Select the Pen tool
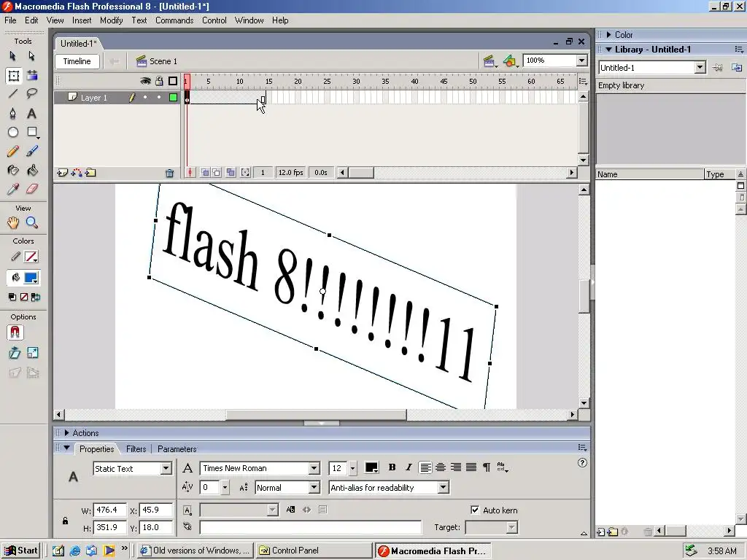The width and height of the screenshot is (747, 560). click(13, 113)
